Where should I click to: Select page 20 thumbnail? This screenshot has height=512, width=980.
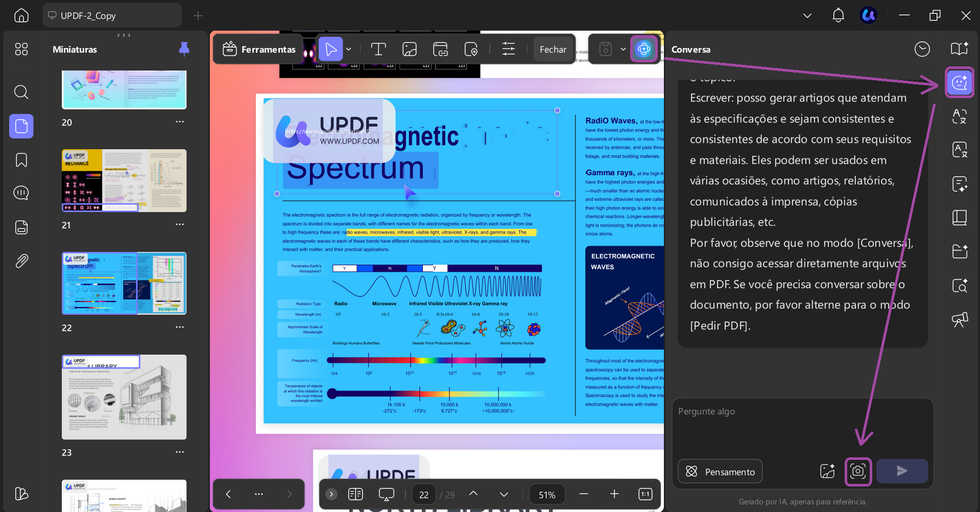pos(124,90)
